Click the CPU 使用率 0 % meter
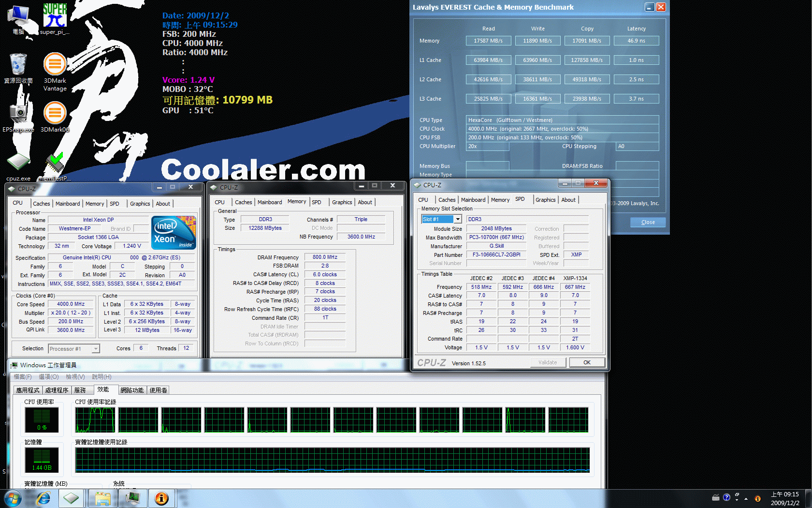 pyautogui.click(x=42, y=420)
